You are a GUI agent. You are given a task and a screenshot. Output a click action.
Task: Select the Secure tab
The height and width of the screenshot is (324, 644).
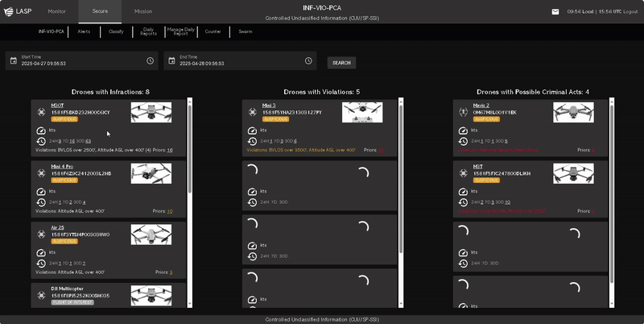pyautogui.click(x=100, y=11)
